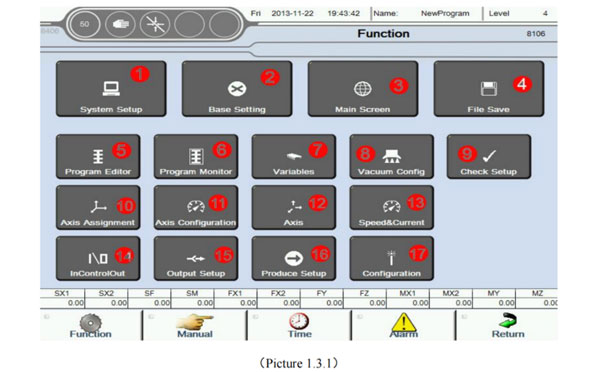Image resolution: width=600 pixels, height=372 pixels.
Task: Select the FX1 axis value cell
Action: pos(235,303)
